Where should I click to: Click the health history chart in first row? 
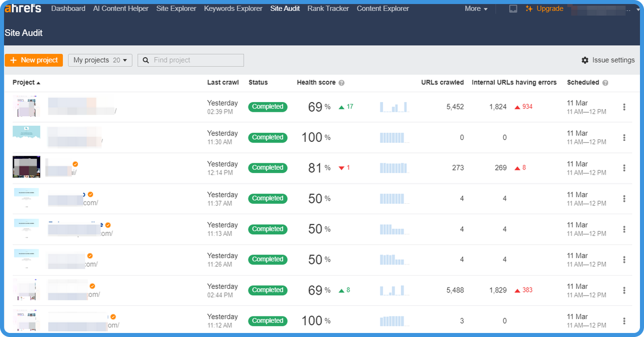(x=394, y=107)
